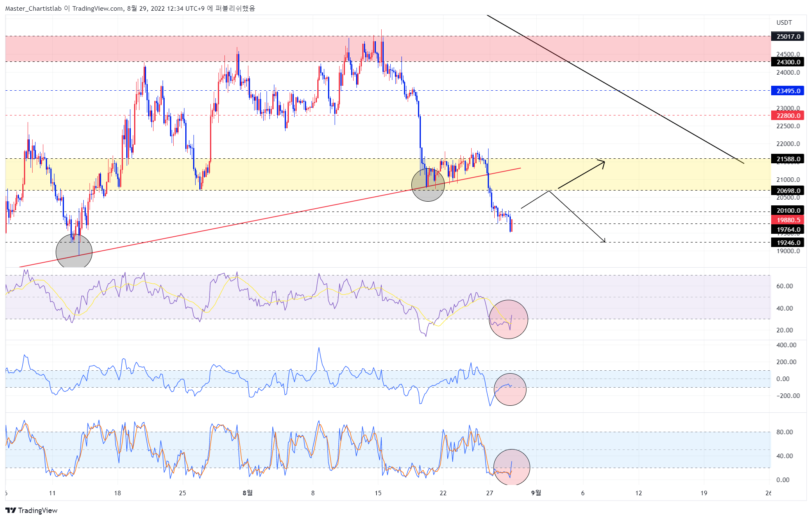Click the USDT currency label
The width and height of the screenshot is (812, 520).
point(784,22)
